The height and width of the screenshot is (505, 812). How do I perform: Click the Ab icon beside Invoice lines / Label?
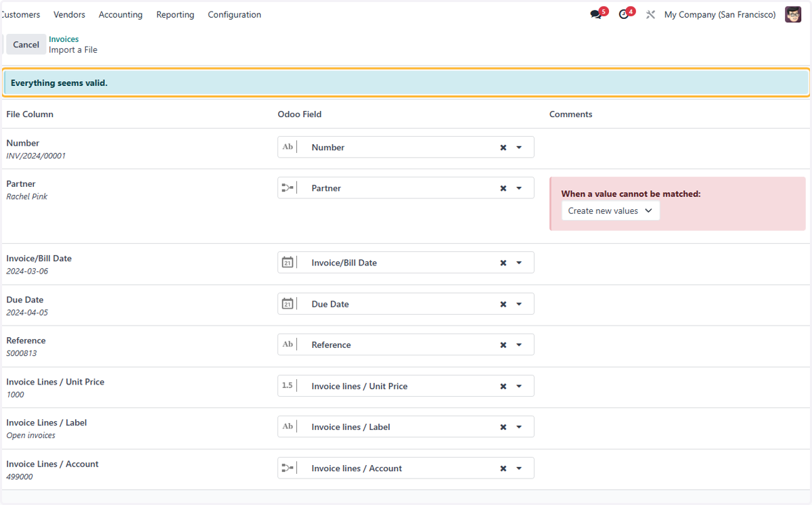(288, 426)
